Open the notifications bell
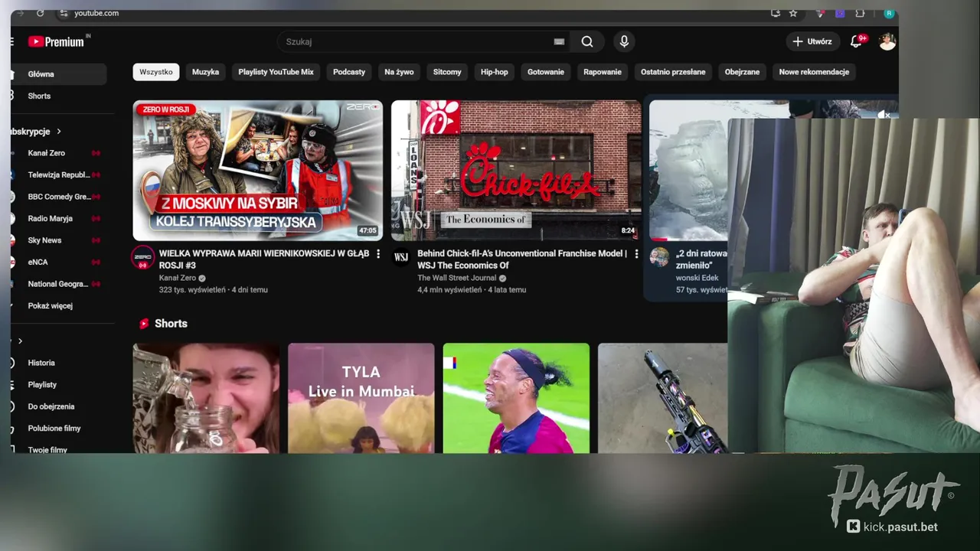 857,41
